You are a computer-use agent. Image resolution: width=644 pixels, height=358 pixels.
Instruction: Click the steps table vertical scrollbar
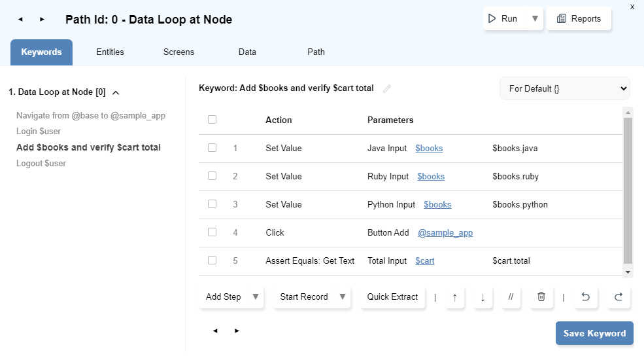coord(628,190)
